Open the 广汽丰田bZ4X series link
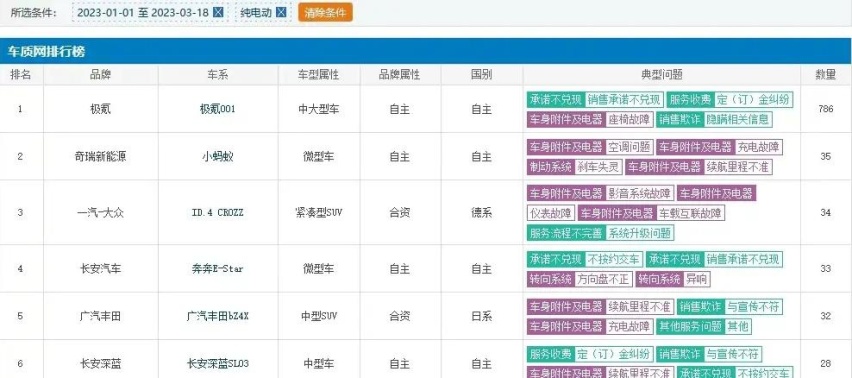The width and height of the screenshot is (852, 378). 218,316
